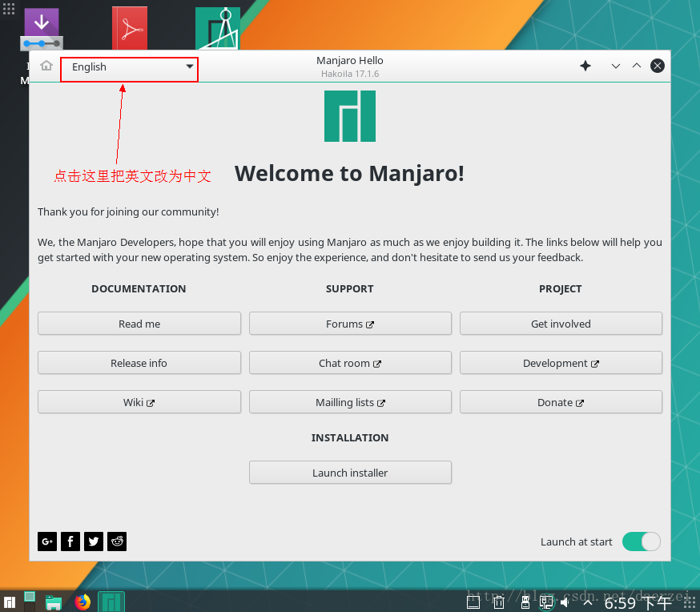This screenshot has height=612, width=700.
Task: Open Mailling lists link
Action: coord(351,402)
